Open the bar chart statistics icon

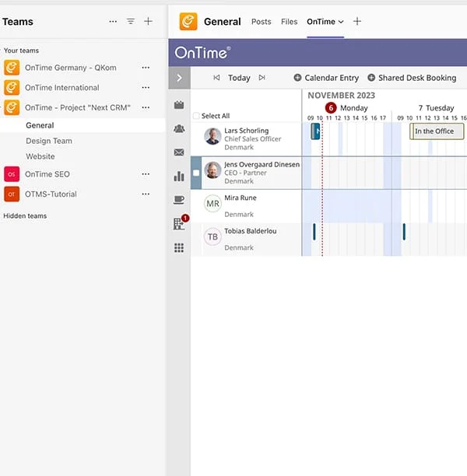click(179, 177)
